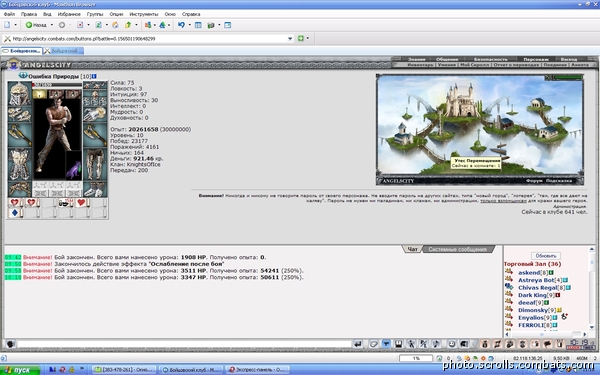Toggle the music note sound icon
600x375 pixels.
coord(436,344)
